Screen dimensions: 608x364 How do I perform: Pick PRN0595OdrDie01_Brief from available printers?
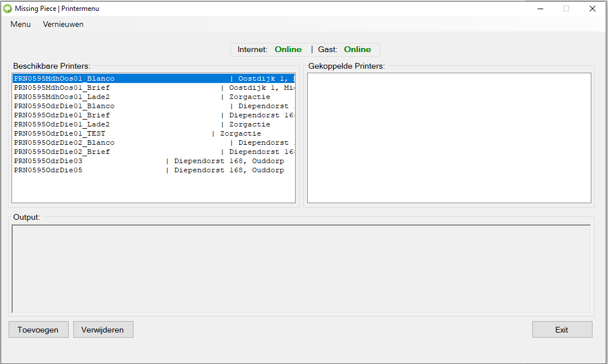pyautogui.click(x=62, y=115)
